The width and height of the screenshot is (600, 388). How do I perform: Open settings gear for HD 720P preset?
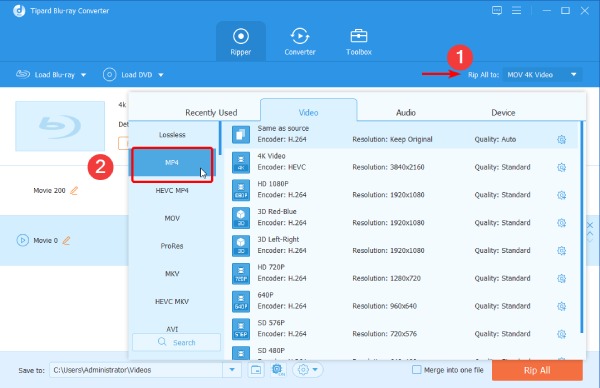561,278
